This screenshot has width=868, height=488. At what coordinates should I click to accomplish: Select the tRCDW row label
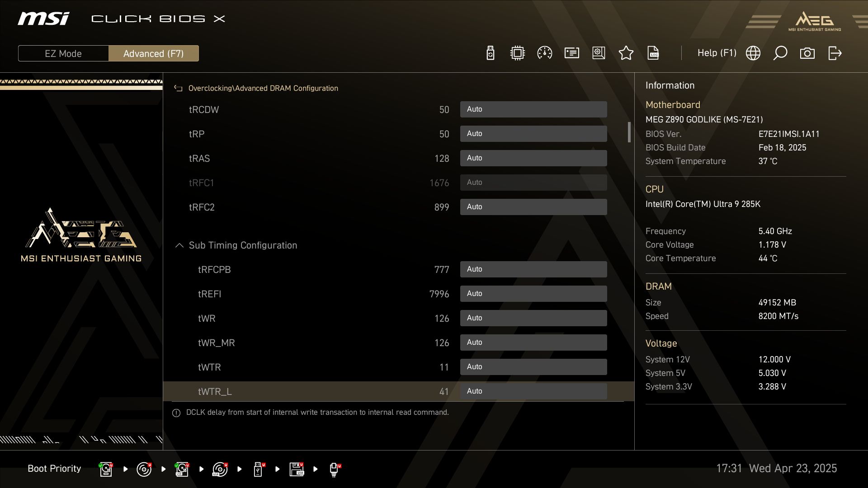coord(204,110)
